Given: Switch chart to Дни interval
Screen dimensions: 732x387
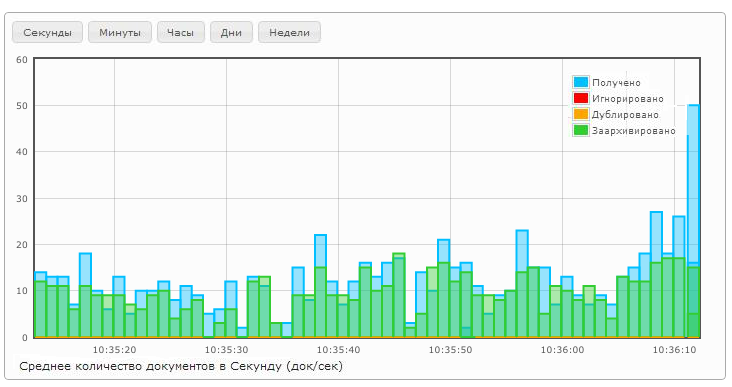Looking at the screenshot, I should tap(231, 33).
